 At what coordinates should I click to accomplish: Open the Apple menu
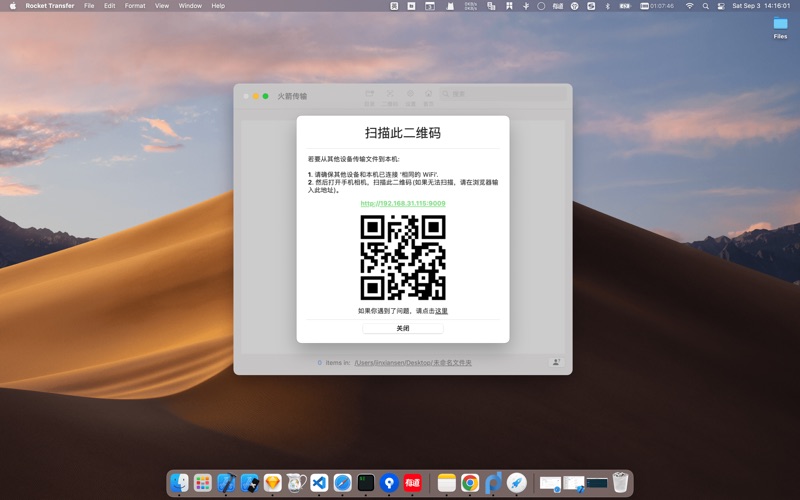(x=13, y=6)
